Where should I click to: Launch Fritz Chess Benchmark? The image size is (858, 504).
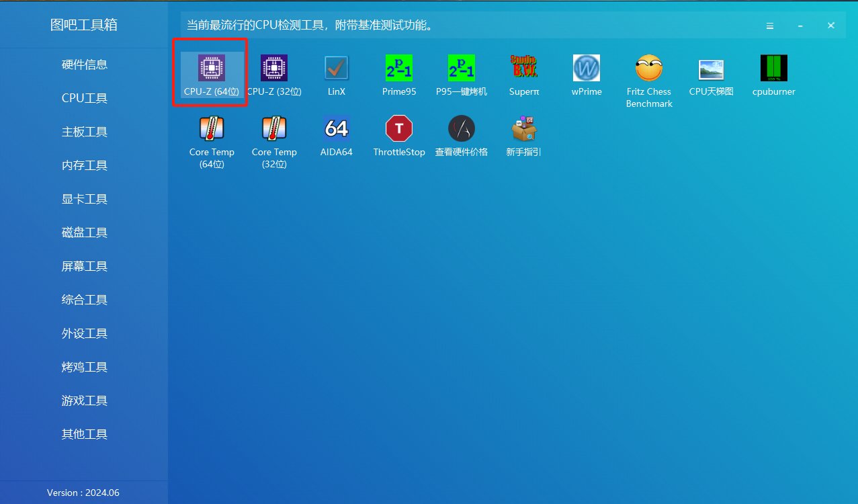649,81
